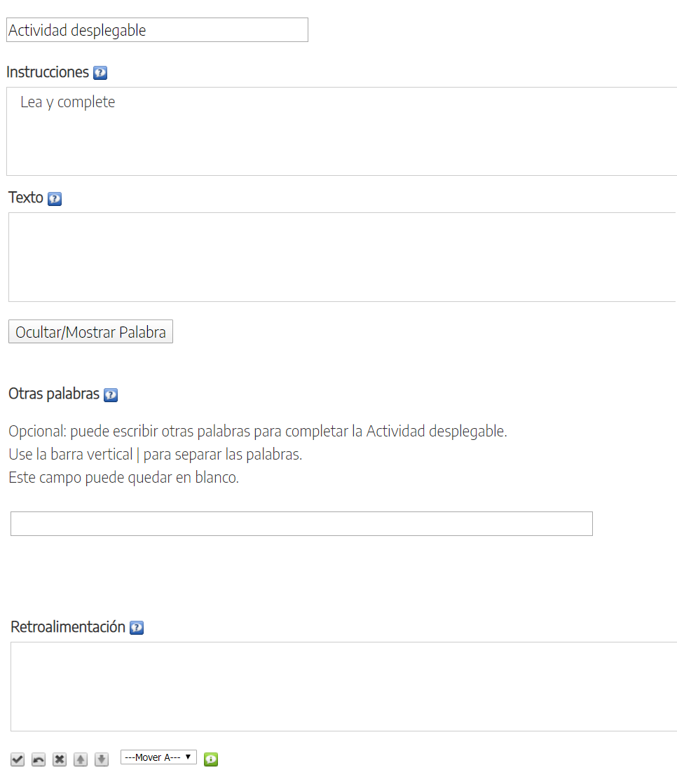Click into the Instrucciones text area

342,131
